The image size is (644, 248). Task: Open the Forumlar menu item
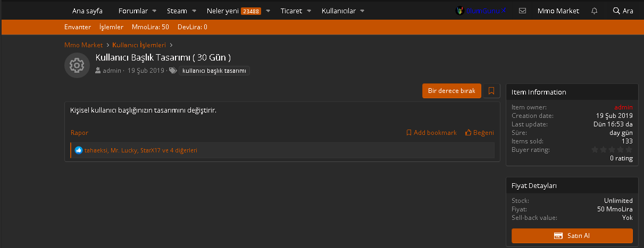click(x=133, y=11)
